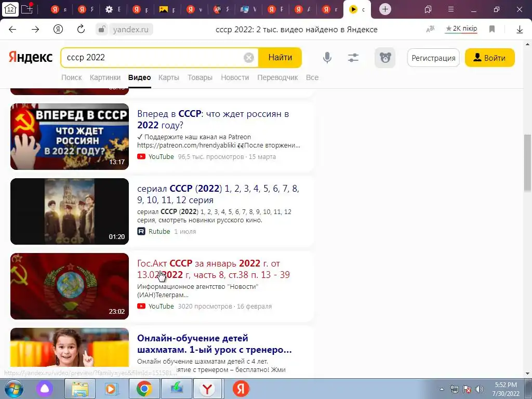532x399 pixels.
Task: Open the media player taskbar icon
Action: [111, 389]
